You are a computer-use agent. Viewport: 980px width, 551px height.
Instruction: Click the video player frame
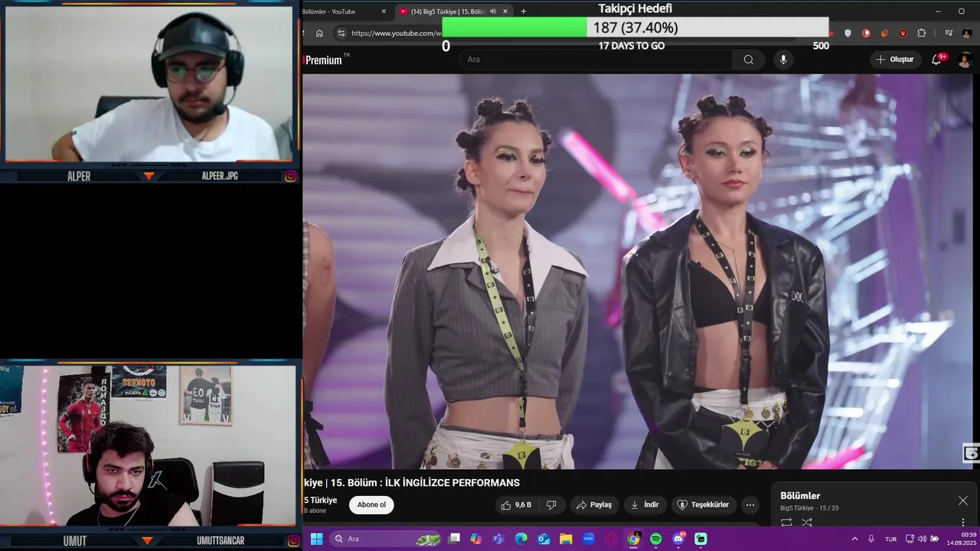coord(637,272)
